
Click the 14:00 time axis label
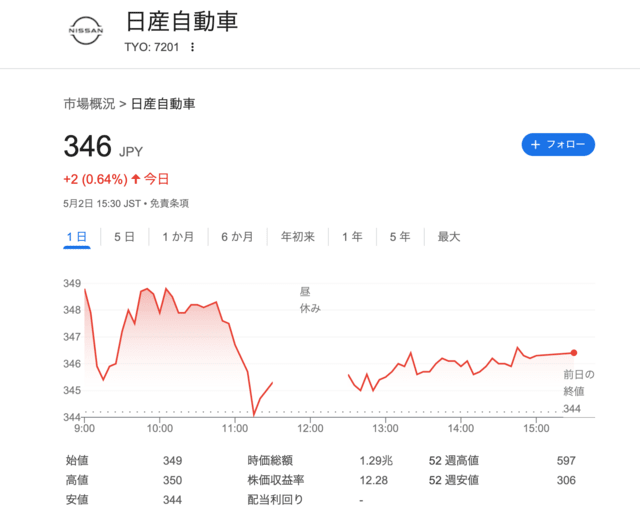pyautogui.click(x=461, y=429)
